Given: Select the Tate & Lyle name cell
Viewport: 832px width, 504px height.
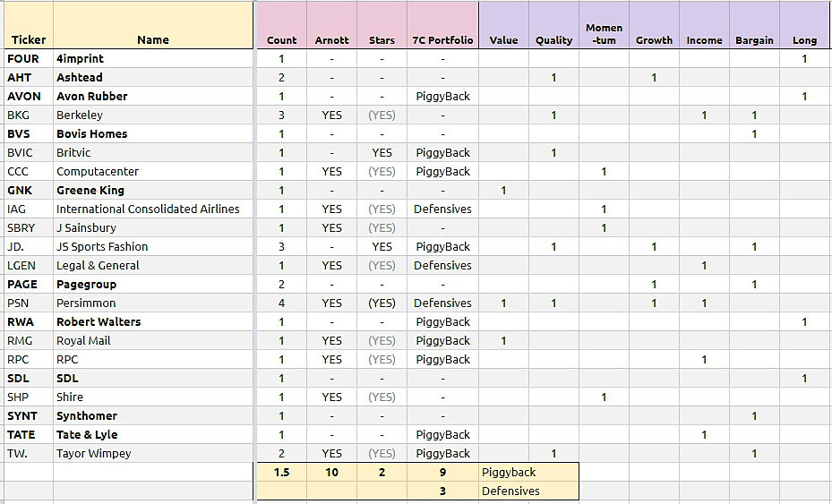Looking at the screenshot, I should point(153,434).
